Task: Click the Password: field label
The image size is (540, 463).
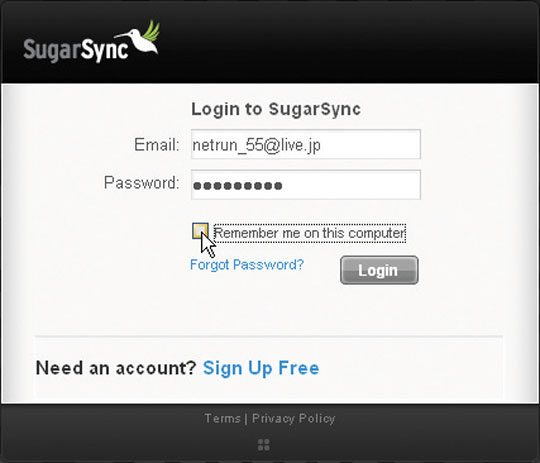Action: point(142,183)
